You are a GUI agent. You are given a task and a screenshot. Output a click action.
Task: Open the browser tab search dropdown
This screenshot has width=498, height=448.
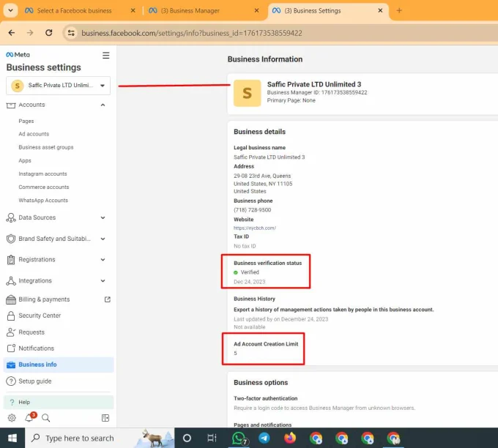point(10,10)
